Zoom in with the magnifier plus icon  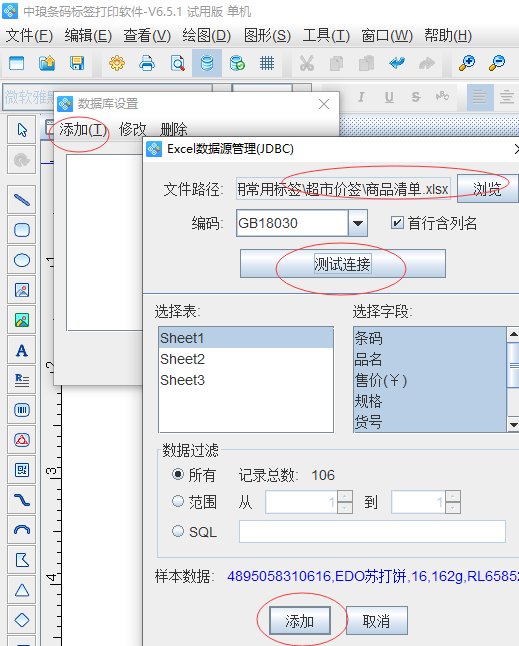(x=467, y=63)
